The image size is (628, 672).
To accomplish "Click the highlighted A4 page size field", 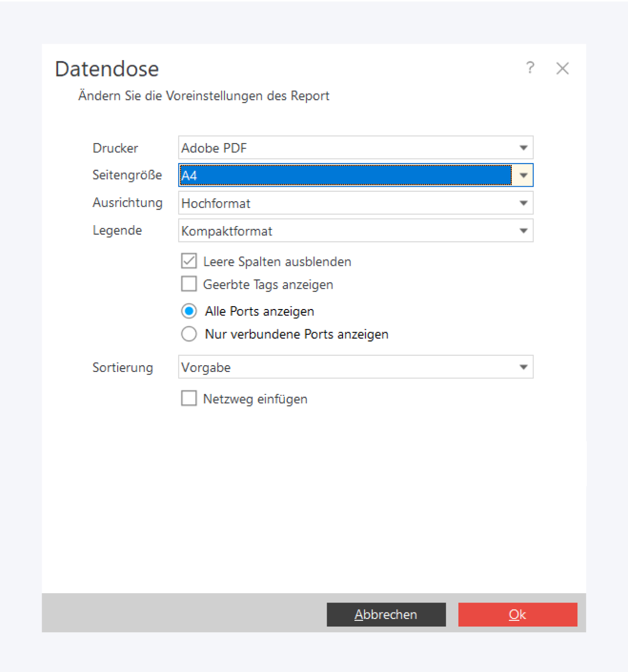I will click(346, 175).
